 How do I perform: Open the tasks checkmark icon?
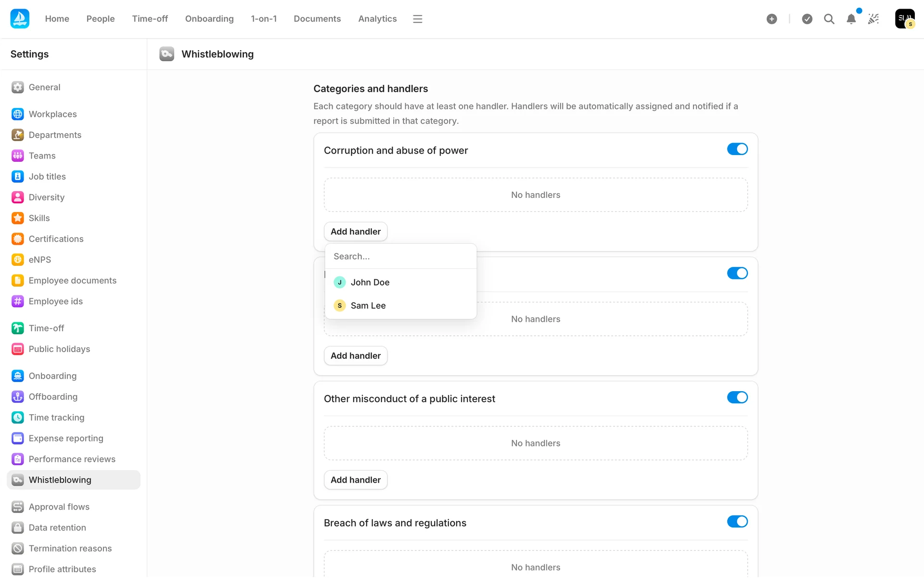click(807, 19)
